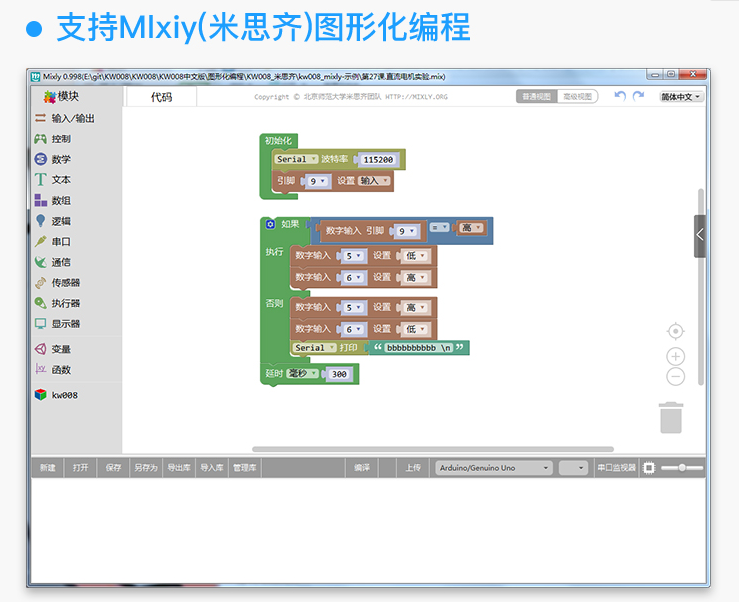The height and width of the screenshot is (602, 739).
Task: Click the 保存 button
Action: click(113, 468)
